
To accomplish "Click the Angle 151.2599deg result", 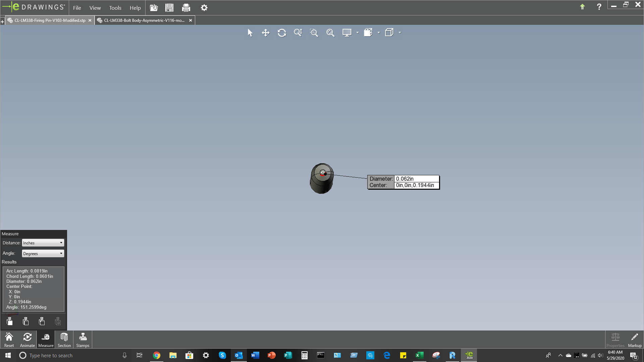I will (x=26, y=307).
